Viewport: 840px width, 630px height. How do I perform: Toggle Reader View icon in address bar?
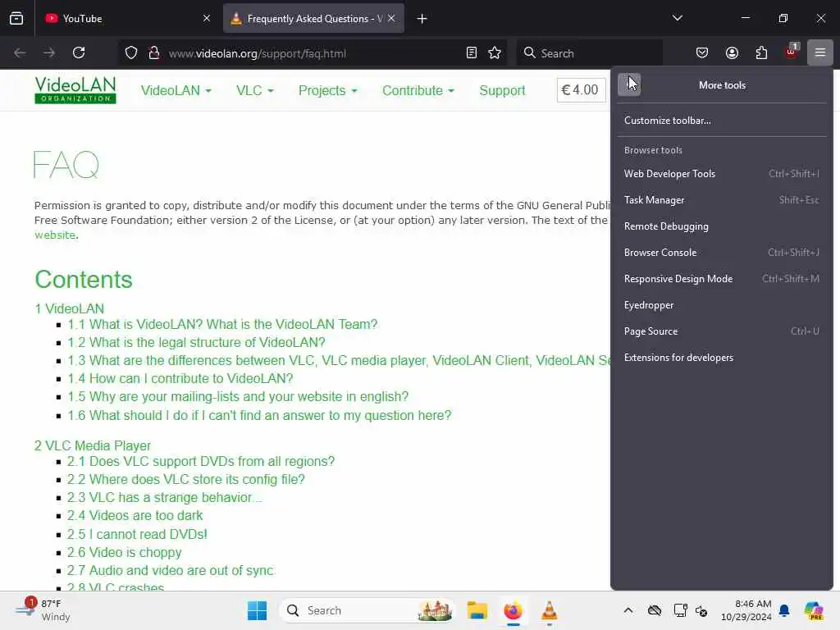tap(472, 52)
